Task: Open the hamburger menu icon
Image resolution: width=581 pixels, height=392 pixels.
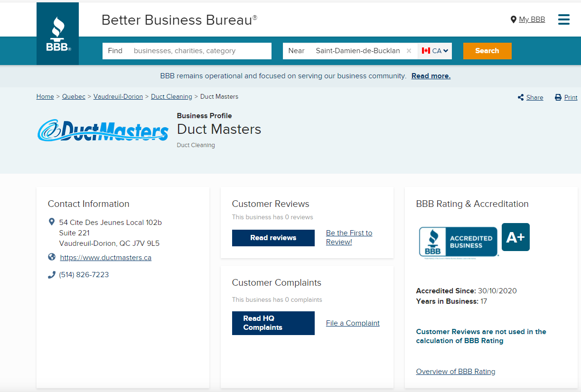Action: pos(564,19)
